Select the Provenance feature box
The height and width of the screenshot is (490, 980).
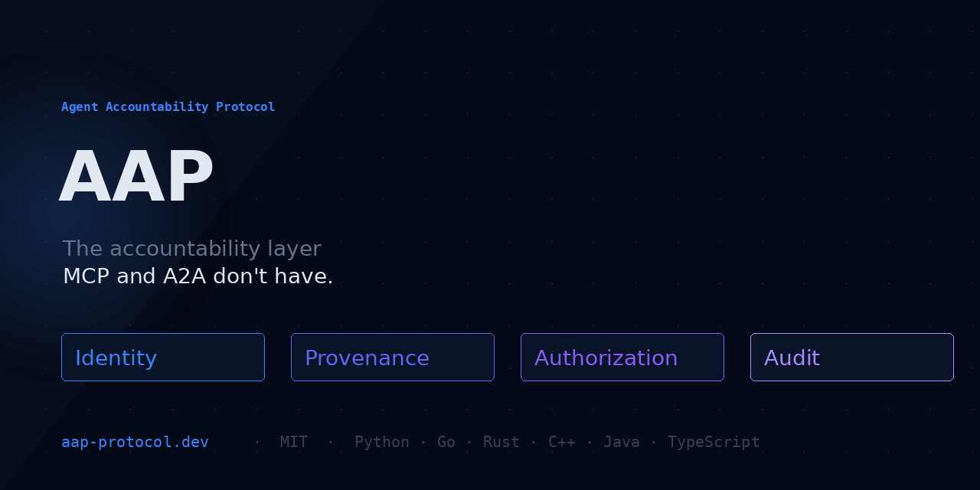click(x=392, y=358)
